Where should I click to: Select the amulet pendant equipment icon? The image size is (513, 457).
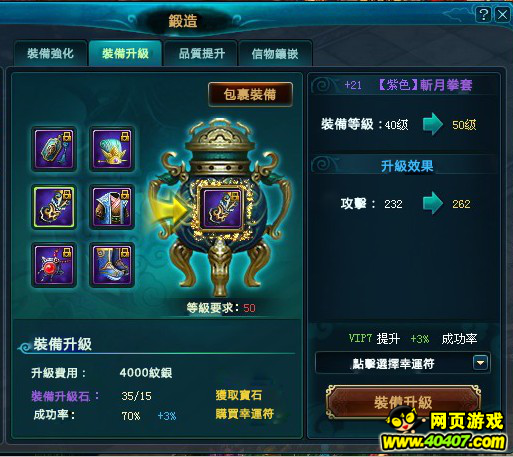(54, 149)
